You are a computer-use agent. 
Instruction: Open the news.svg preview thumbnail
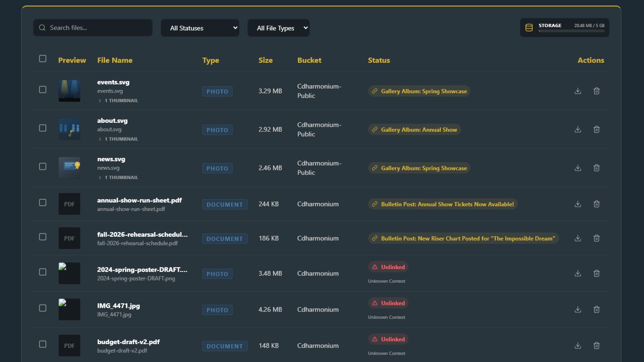click(x=69, y=168)
